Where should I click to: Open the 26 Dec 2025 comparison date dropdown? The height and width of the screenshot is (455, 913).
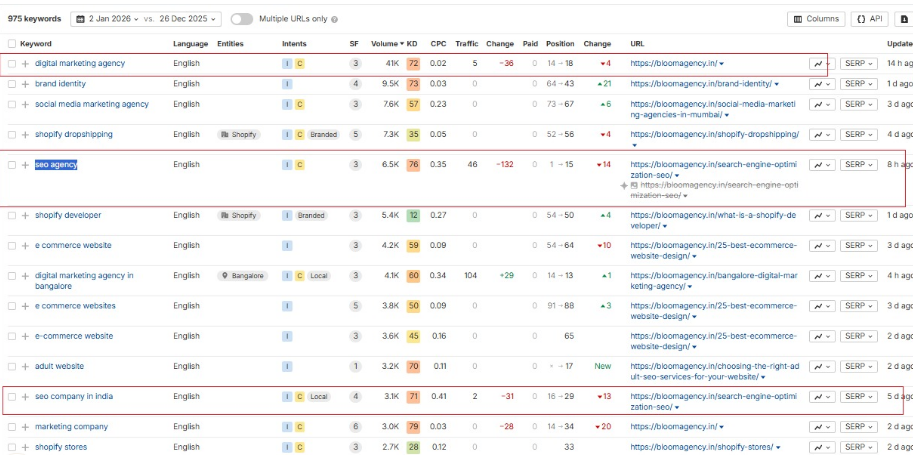coord(190,19)
